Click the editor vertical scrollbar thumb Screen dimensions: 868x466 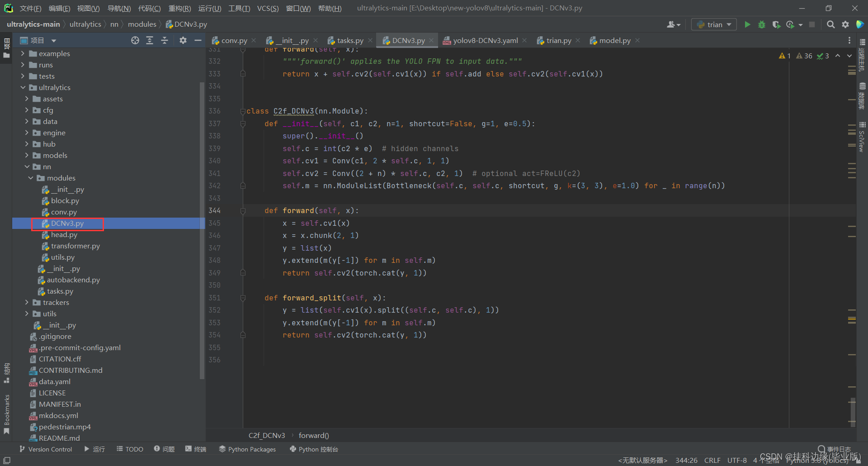[852, 412]
